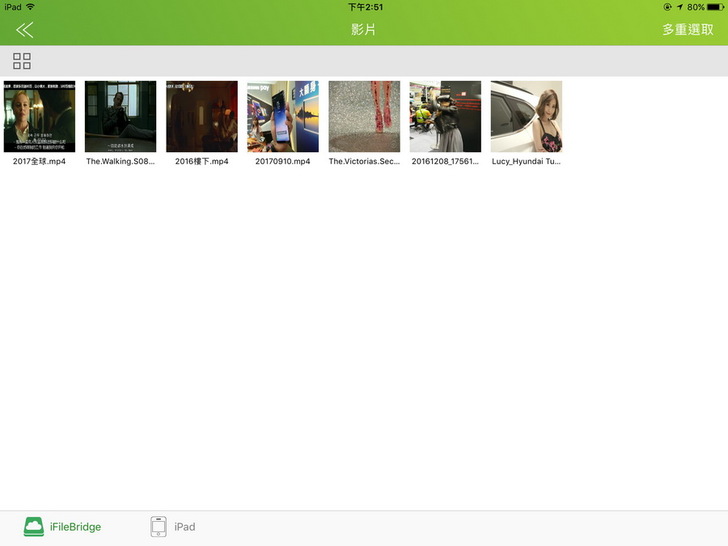
Task: Select the file name The.Victorias.Sec...
Action: (364, 162)
